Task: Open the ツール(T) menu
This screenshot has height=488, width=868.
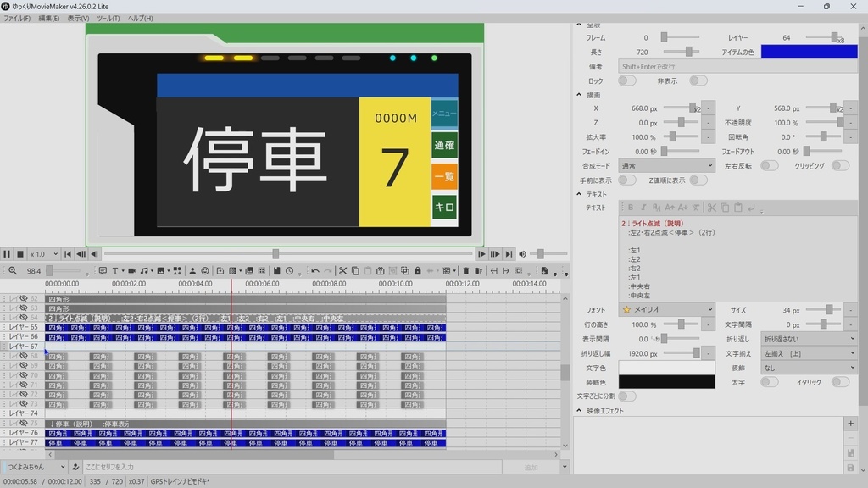Action: click(x=108, y=19)
